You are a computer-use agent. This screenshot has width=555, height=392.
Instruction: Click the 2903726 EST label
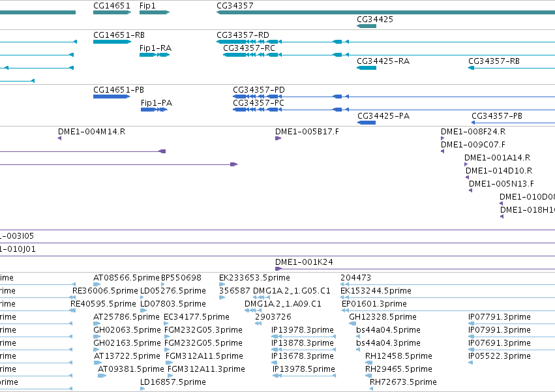(x=273, y=317)
